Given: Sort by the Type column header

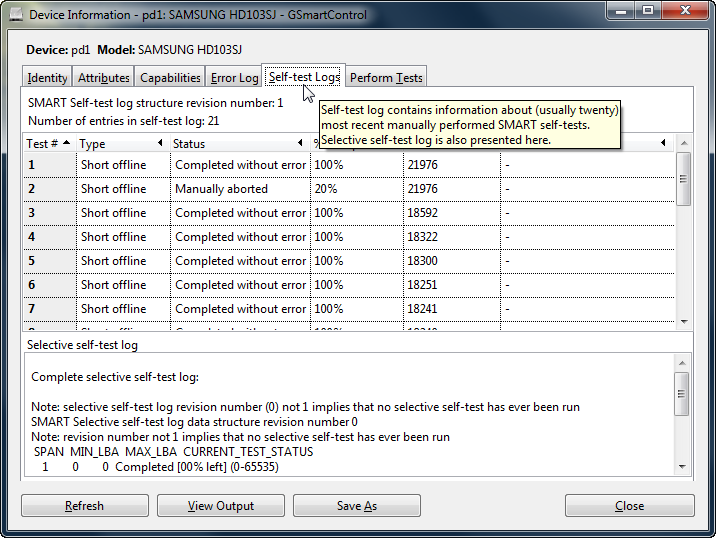Looking at the screenshot, I should pyautogui.click(x=123, y=143).
